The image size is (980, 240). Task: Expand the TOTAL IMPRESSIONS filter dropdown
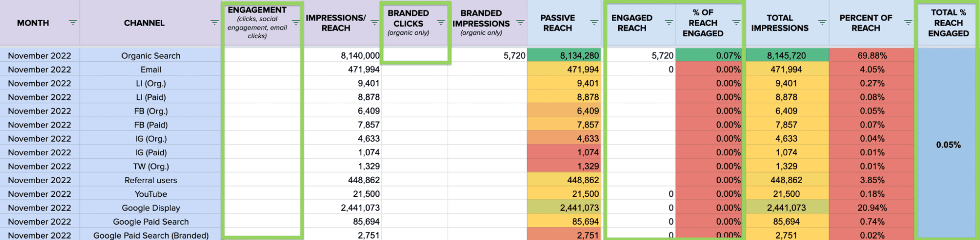coord(822,23)
